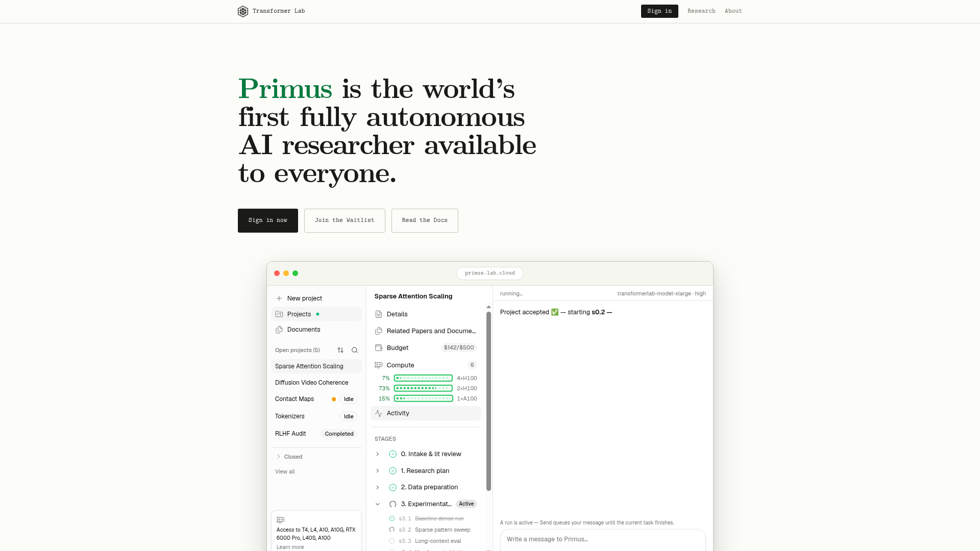Click the Related Papers and Documents icon
This screenshot has width=980, height=551.
point(379,331)
